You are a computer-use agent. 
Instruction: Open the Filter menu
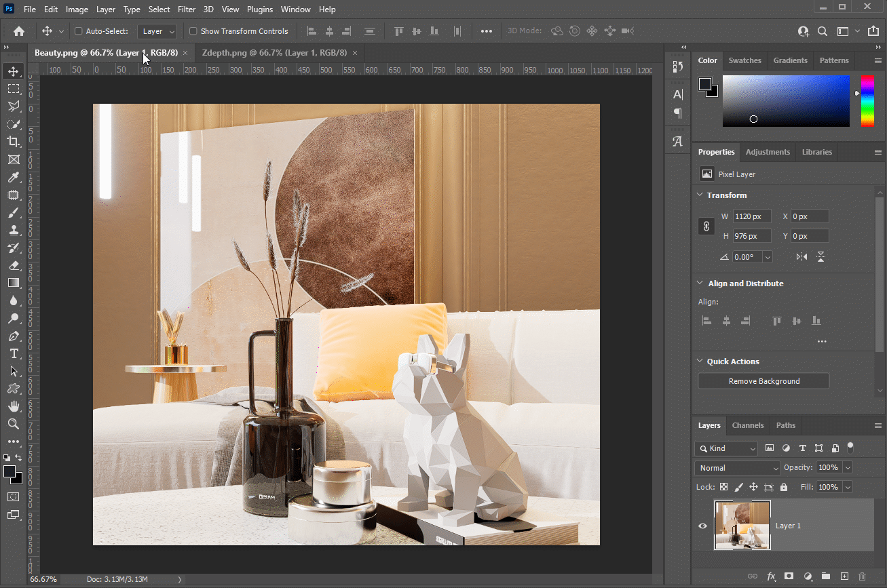pos(187,9)
